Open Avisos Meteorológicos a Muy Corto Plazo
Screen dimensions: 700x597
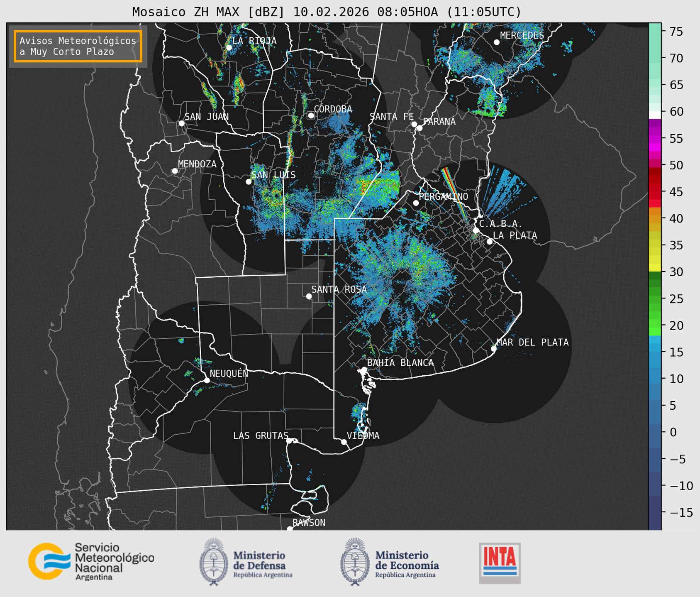(x=78, y=46)
